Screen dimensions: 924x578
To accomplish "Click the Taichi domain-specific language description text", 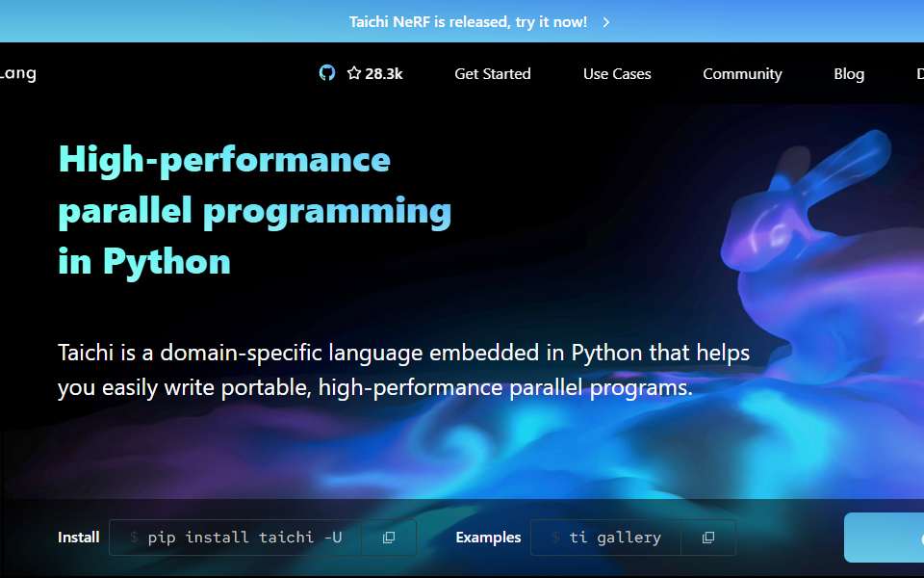I will (403, 370).
